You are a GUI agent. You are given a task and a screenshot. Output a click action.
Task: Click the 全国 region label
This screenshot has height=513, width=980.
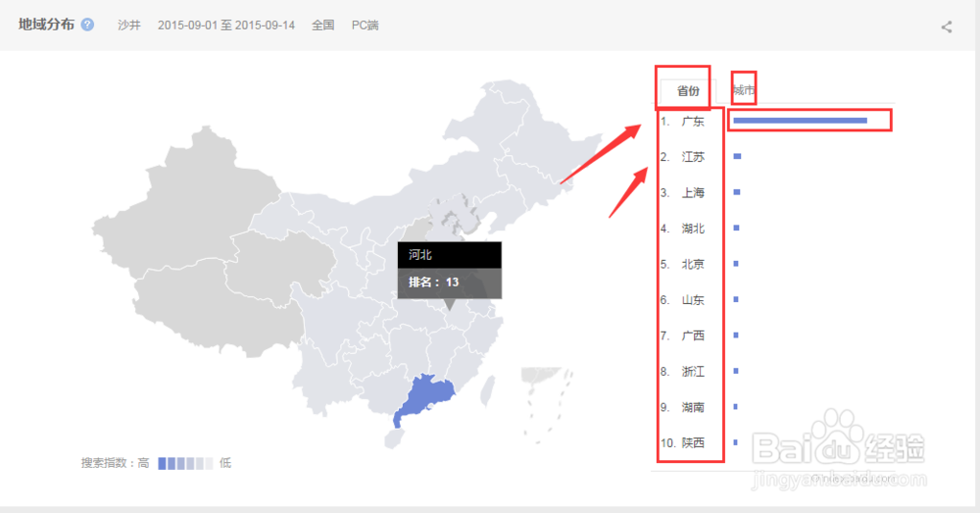(x=322, y=26)
